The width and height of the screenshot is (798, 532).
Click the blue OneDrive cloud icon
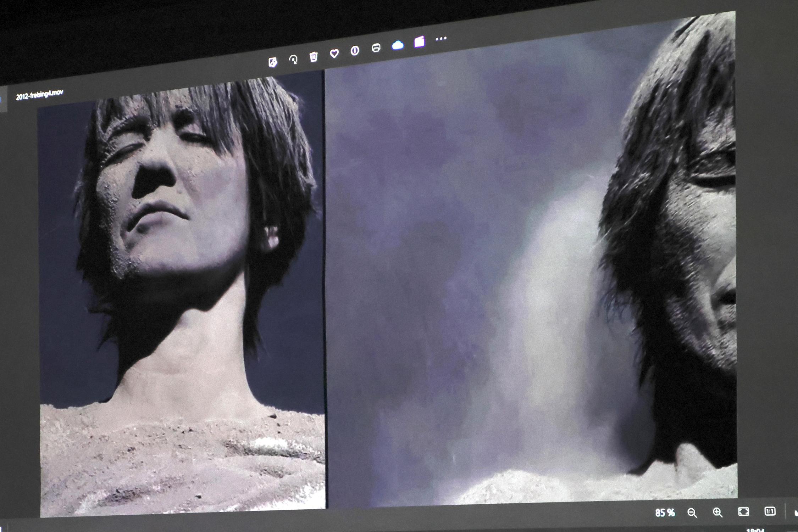point(398,45)
